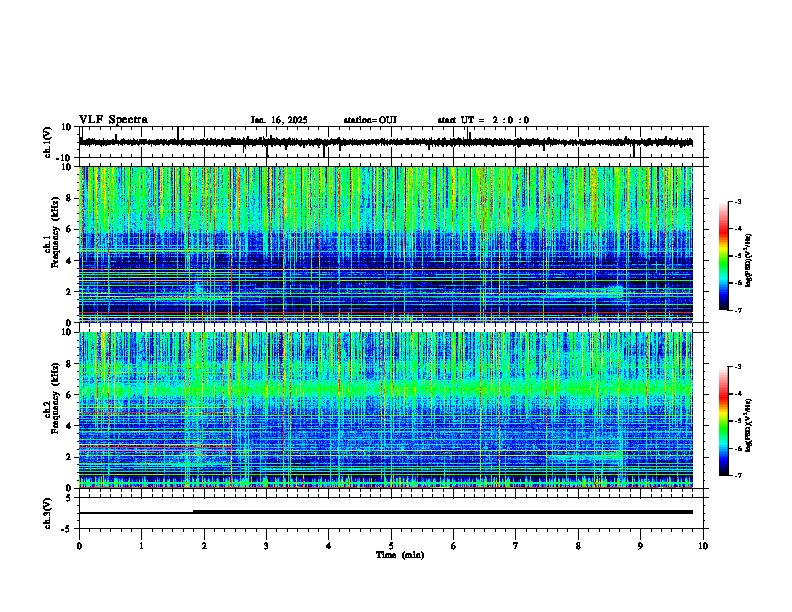The image size is (792, 612).
Task: Click the 4 kHz tick label on ch.2 spectrogram
Action: pyautogui.click(x=69, y=426)
